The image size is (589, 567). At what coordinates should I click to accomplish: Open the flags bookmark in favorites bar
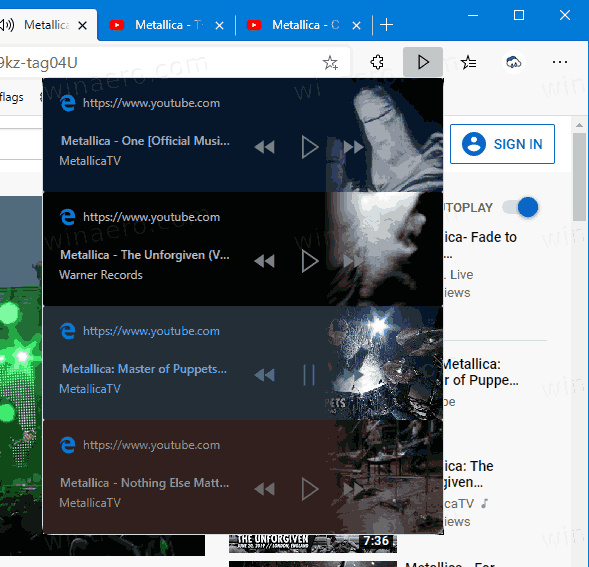[x=11, y=97]
